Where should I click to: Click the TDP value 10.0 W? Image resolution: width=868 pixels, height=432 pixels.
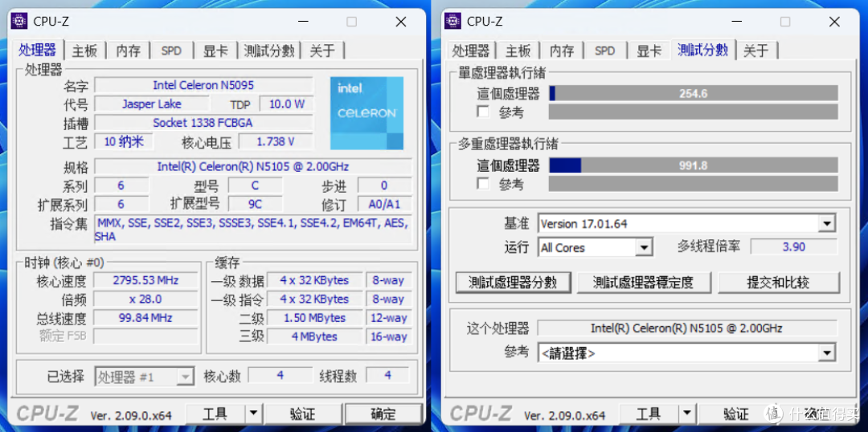pyautogui.click(x=287, y=104)
